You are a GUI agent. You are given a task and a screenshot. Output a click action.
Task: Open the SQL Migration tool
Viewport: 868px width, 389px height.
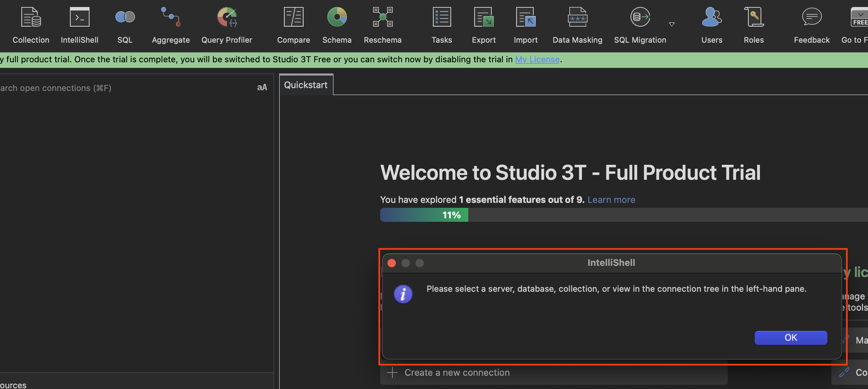640,26
